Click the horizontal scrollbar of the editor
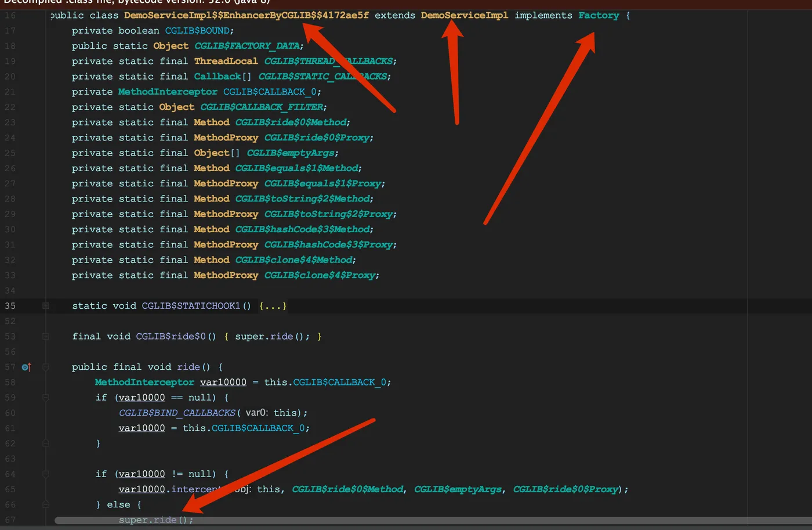 point(432,521)
